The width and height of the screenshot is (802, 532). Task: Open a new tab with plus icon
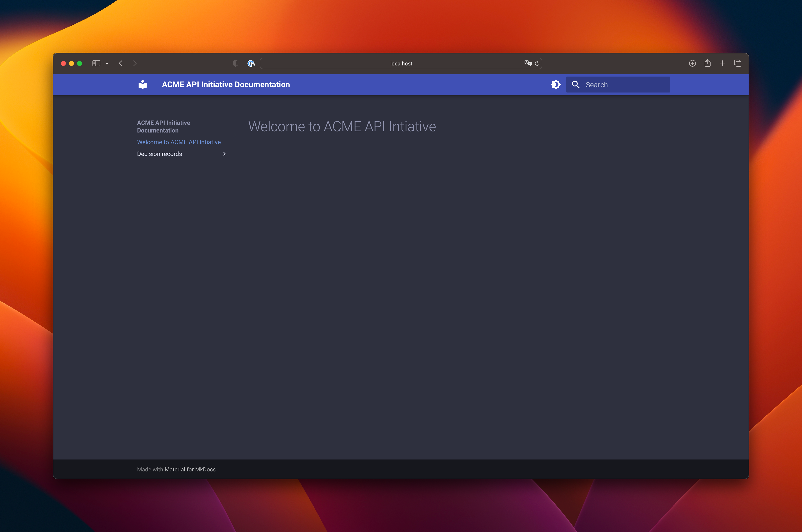coord(722,63)
